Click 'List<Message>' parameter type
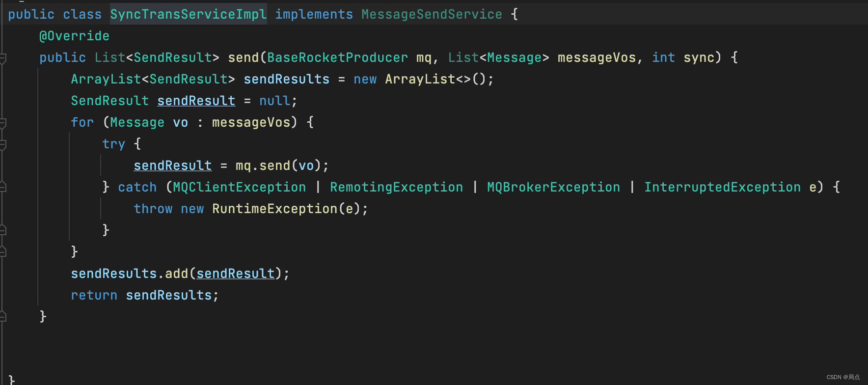 [499, 57]
